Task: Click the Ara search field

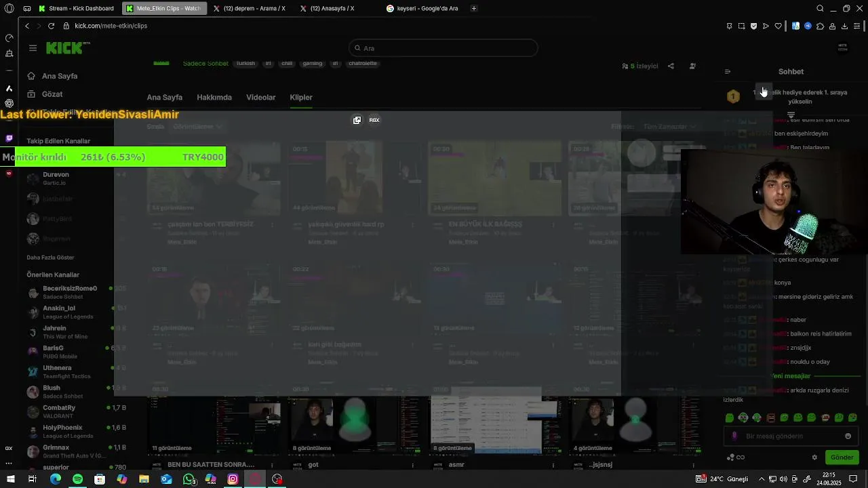Action: point(443,48)
